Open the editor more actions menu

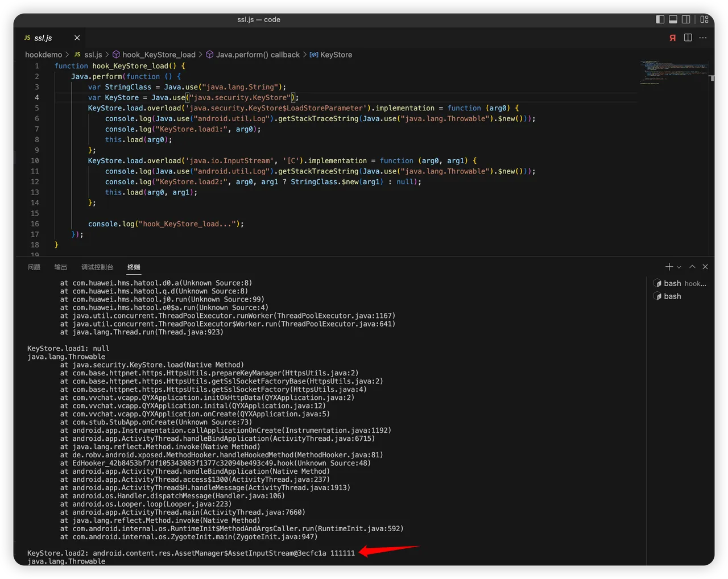703,38
